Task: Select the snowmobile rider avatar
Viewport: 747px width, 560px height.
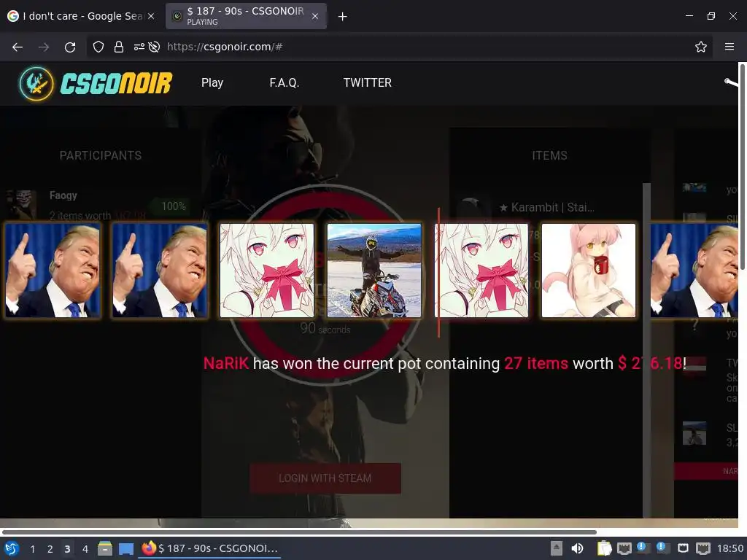Action: click(x=374, y=271)
